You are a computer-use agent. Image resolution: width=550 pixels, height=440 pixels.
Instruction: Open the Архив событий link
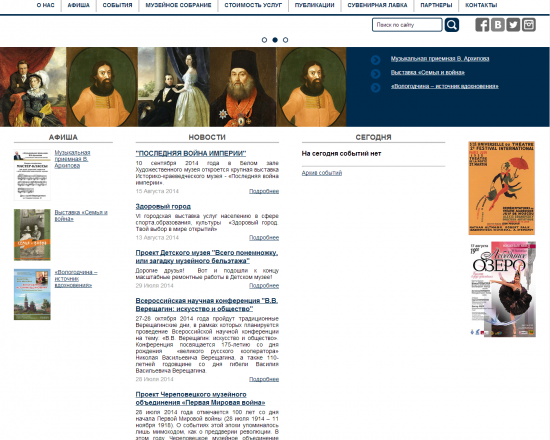tap(322, 173)
